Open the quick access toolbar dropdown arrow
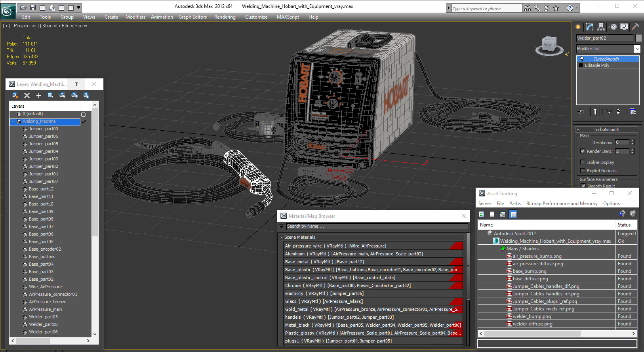The width and height of the screenshot is (644, 352). [x=79, y=8]
